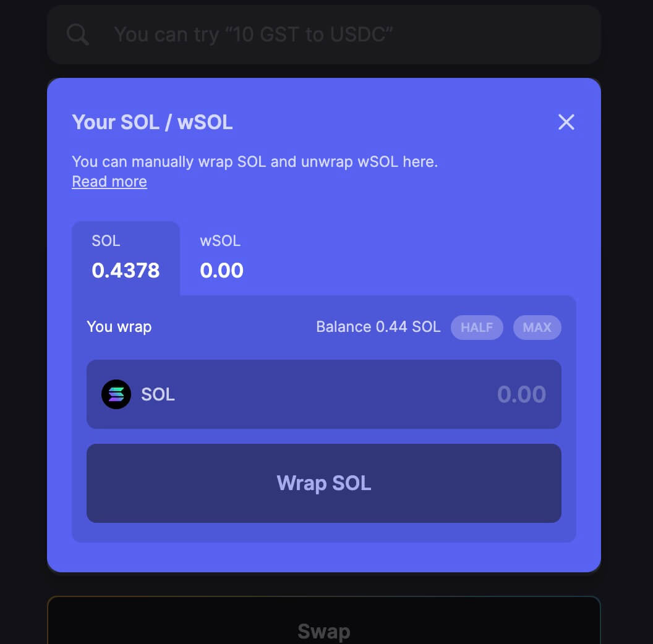
Task: Switch to the SOL balance tab
Action: coord(126,258)
